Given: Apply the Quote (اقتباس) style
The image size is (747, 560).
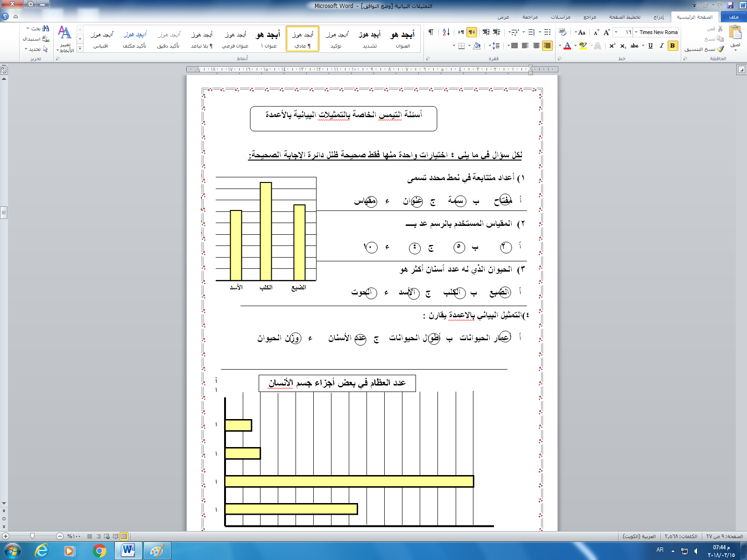Looking at the screenshot, I should (x=101, y=39).
